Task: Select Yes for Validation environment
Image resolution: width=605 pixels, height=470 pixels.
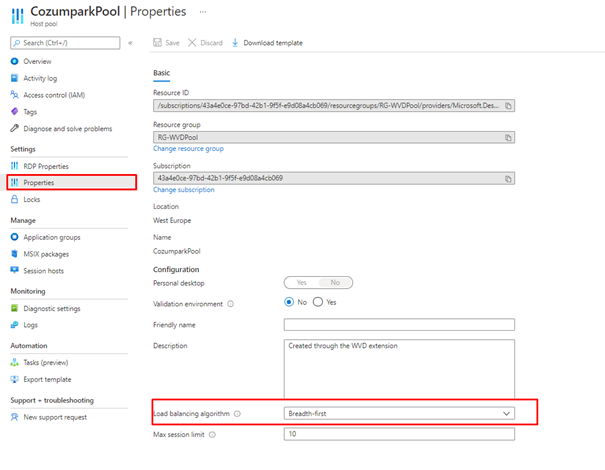Action: [318, 302]
